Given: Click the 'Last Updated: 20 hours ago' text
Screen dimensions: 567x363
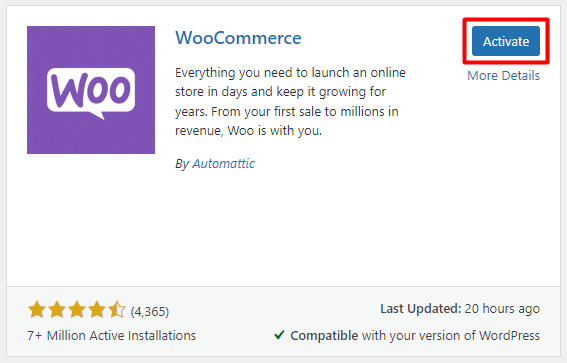Looking at the screenshot, I should [x=460, y=309].
